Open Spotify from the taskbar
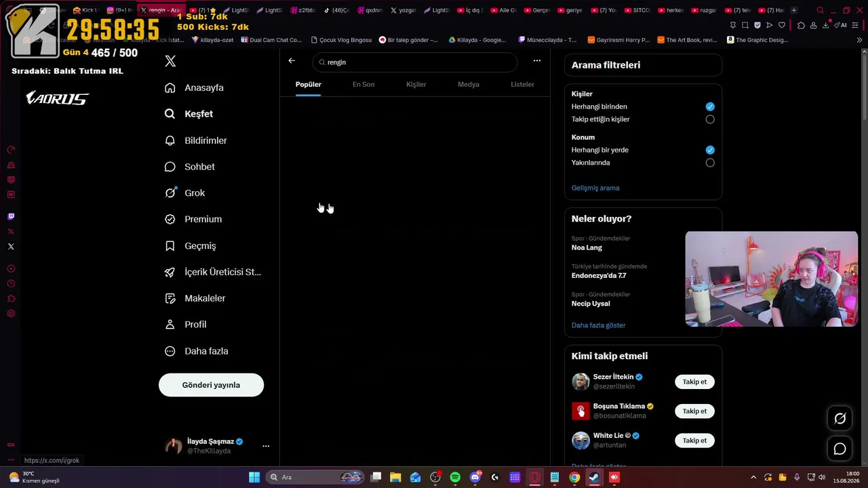 click(x=455, y=477)
